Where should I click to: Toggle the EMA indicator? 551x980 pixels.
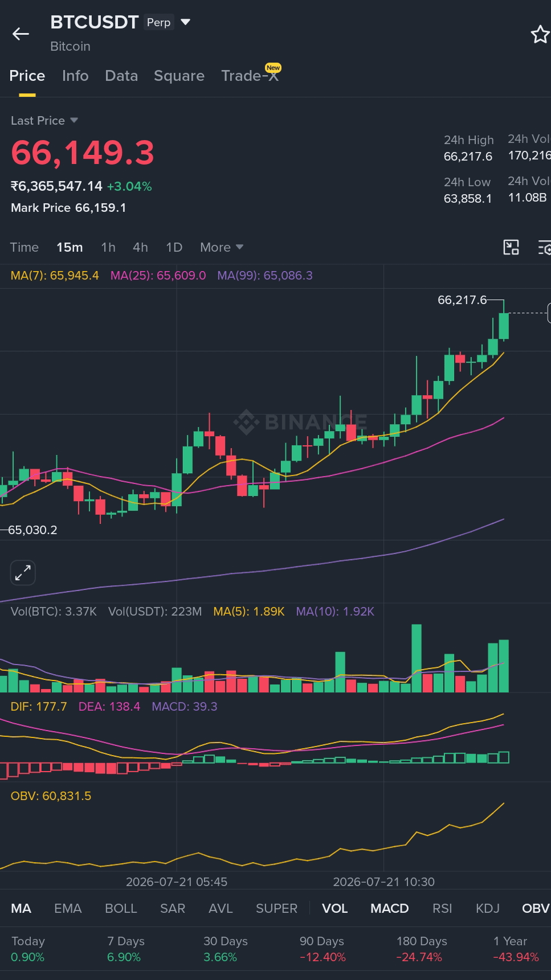pyautogui.click(x=68, y=908)
